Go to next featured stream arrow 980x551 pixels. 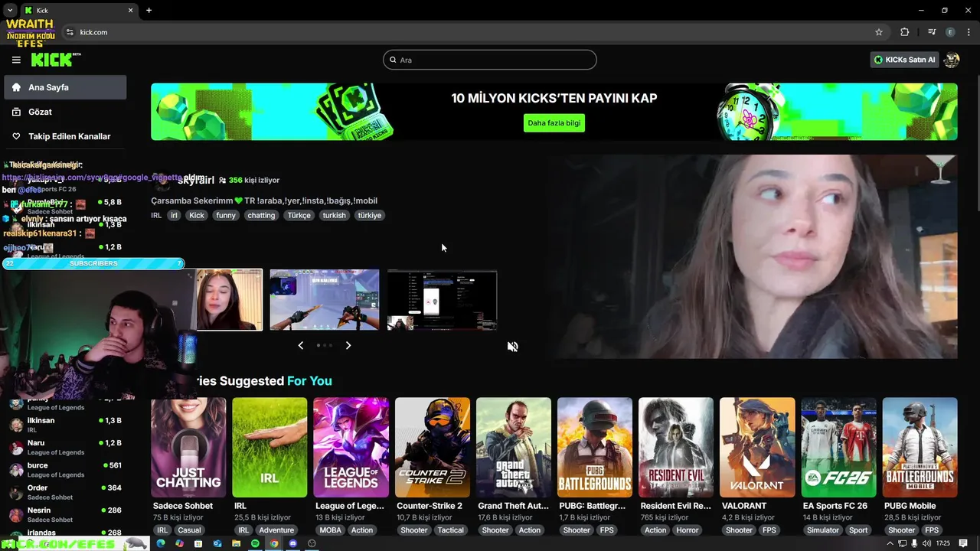tap(348, 345)
